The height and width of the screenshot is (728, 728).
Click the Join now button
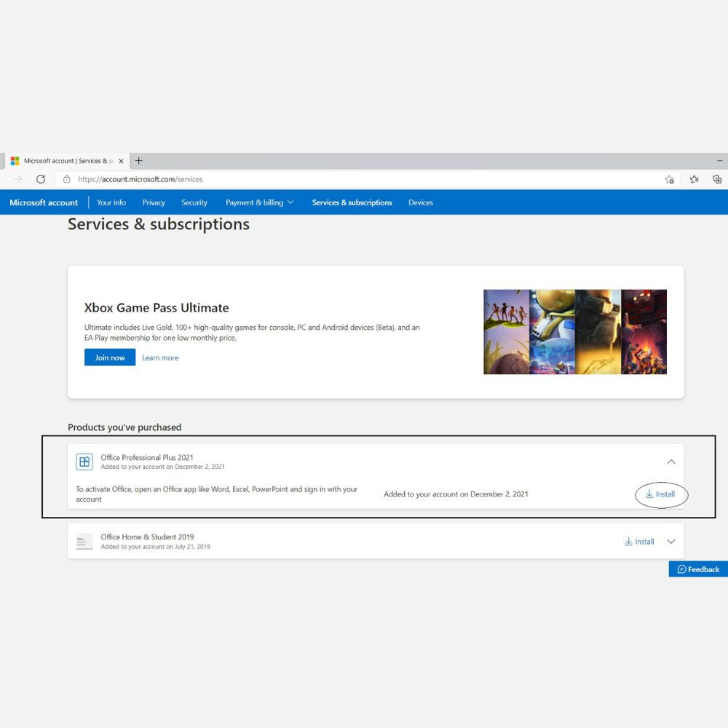tap(110, 357)
